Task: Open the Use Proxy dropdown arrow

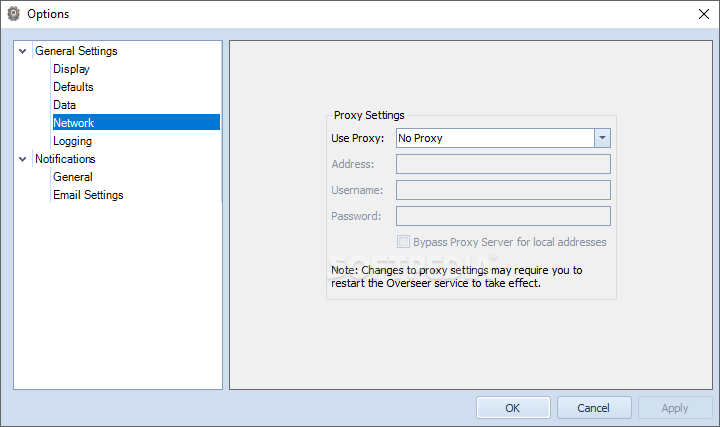Action: tap(602, 138)
